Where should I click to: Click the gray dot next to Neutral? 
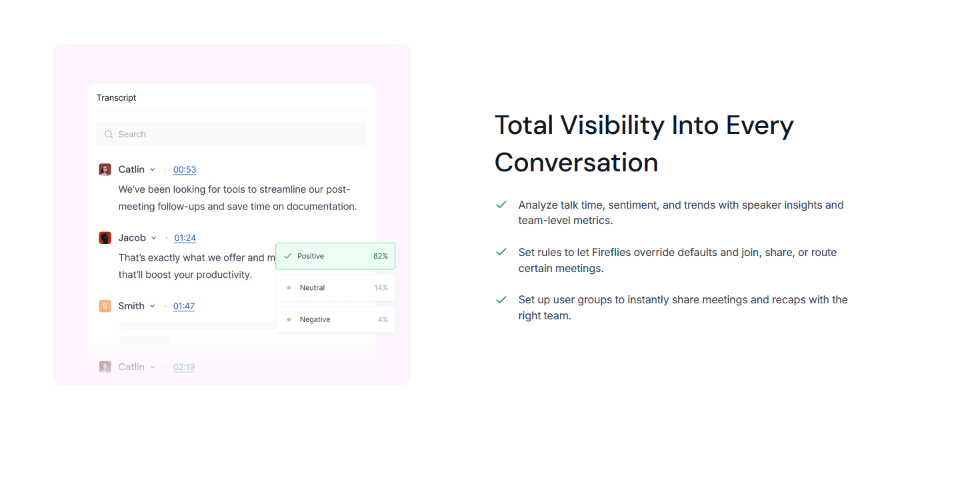pos(289,288)
